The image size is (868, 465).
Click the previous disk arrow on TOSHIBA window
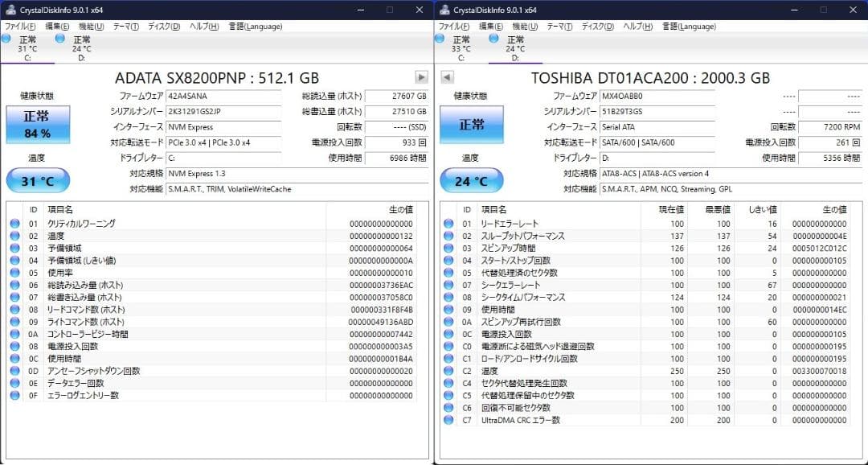[447, 77]
